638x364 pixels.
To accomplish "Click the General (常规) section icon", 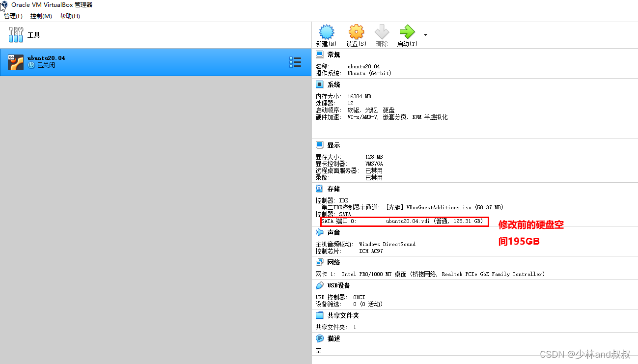I will 320,55.
